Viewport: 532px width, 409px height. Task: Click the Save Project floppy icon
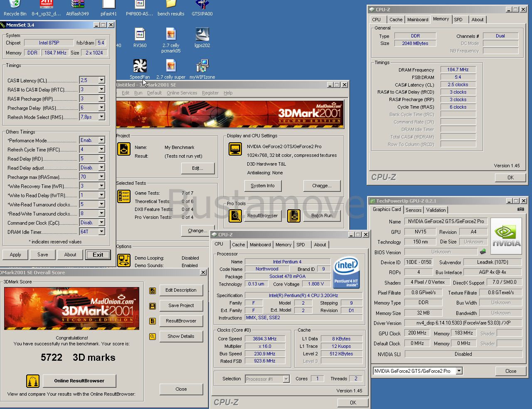[153, 306]
